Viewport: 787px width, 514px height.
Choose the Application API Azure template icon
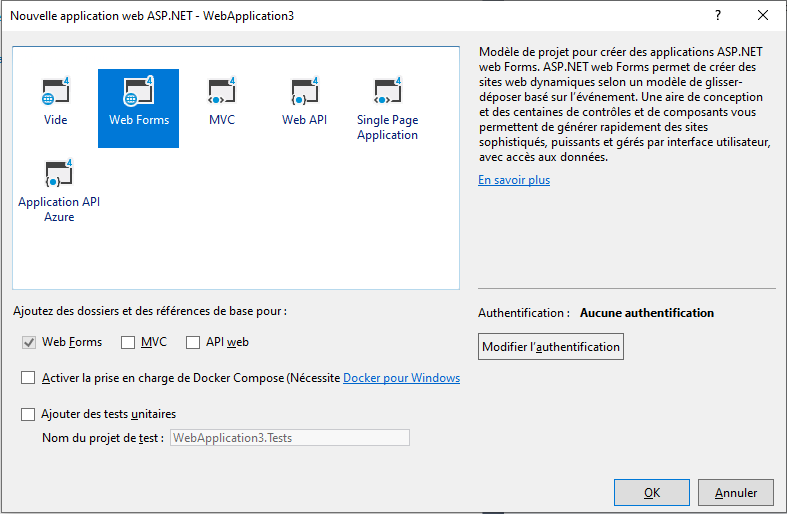59,174
